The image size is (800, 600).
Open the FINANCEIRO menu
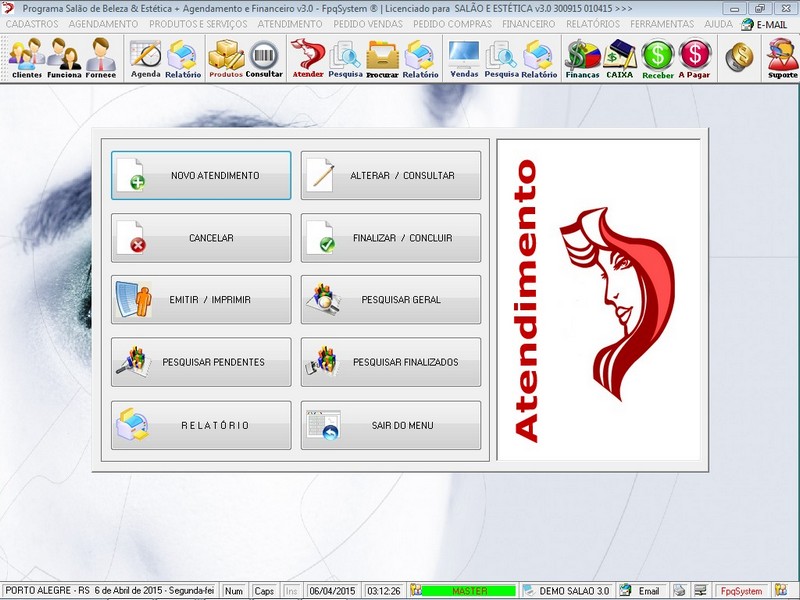[529, 24]
